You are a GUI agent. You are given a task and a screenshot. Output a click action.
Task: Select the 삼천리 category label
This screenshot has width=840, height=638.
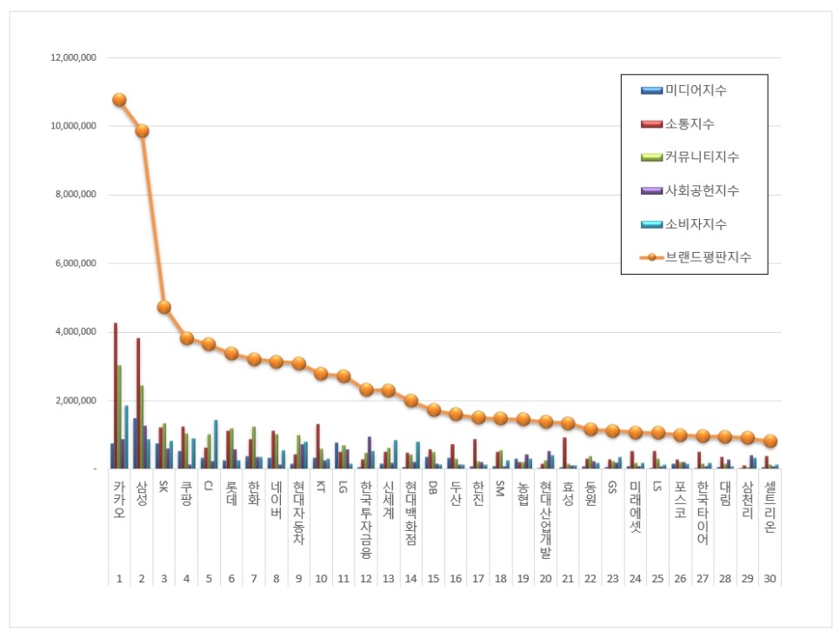748,500
